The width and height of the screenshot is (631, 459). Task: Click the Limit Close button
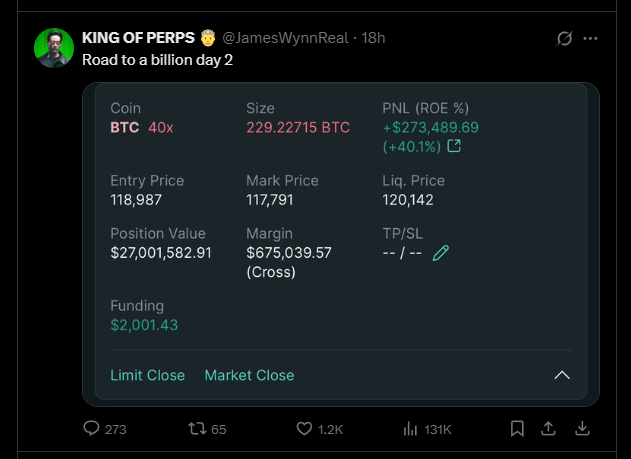point(148,375)
